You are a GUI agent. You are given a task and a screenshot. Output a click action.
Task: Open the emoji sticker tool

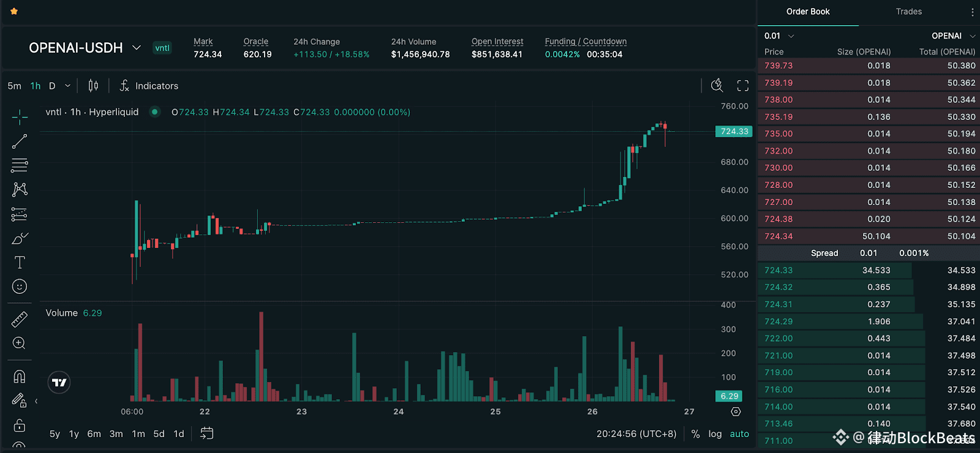20,286
